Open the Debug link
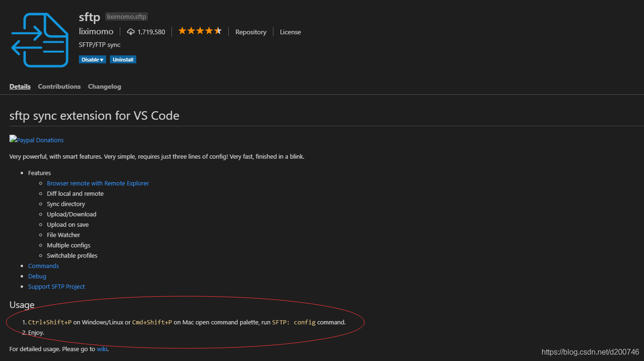Screen dimensions: 644x361 (x=37, y=276)
